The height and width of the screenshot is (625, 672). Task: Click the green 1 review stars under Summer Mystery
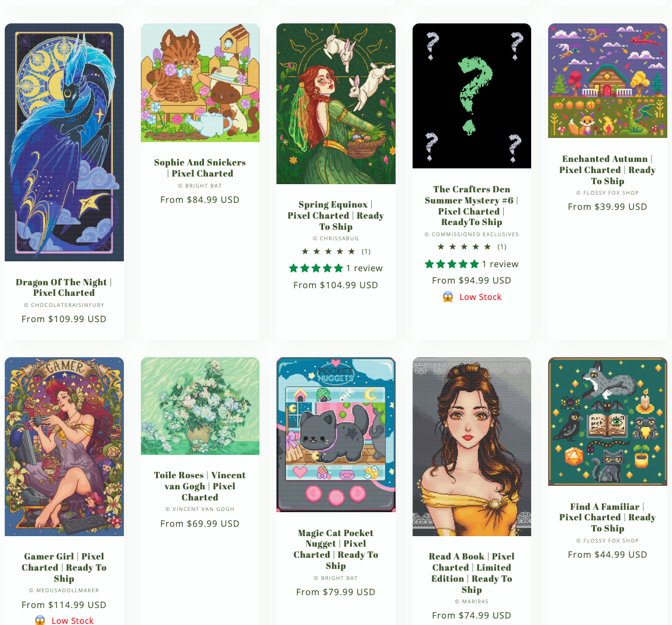point(452,264)
